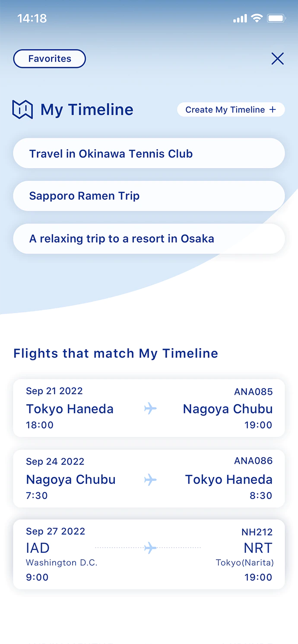Tap the cellular signal icon
Image resolution: width=298 pixels, height=644 pixels.
240,19
